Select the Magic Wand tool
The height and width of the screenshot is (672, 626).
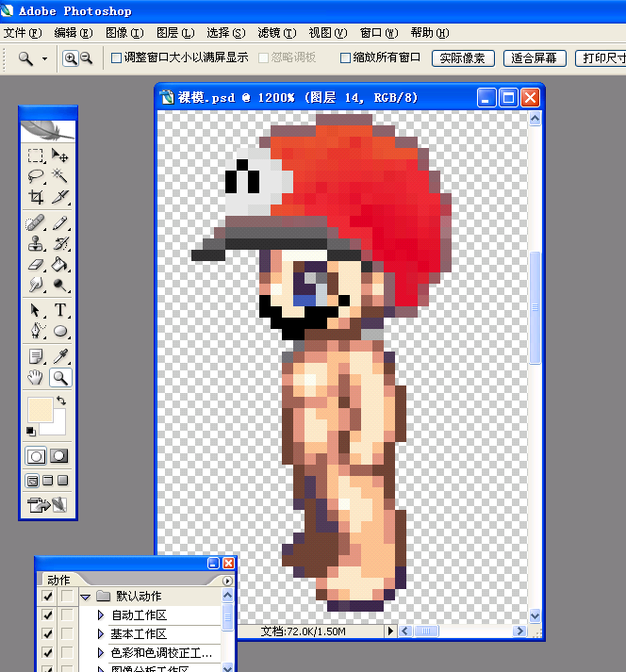(x=59, y=175)
